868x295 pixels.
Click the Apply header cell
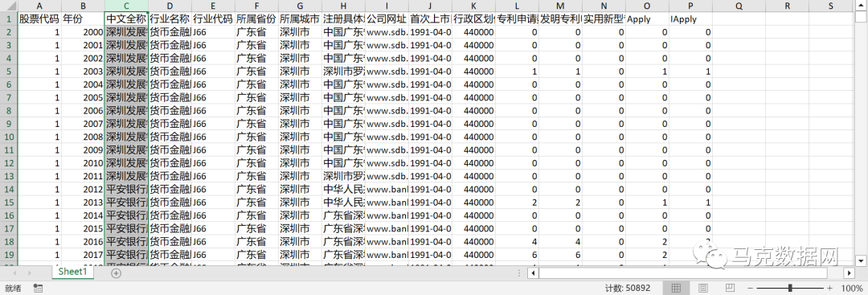[x=647, y=18]
